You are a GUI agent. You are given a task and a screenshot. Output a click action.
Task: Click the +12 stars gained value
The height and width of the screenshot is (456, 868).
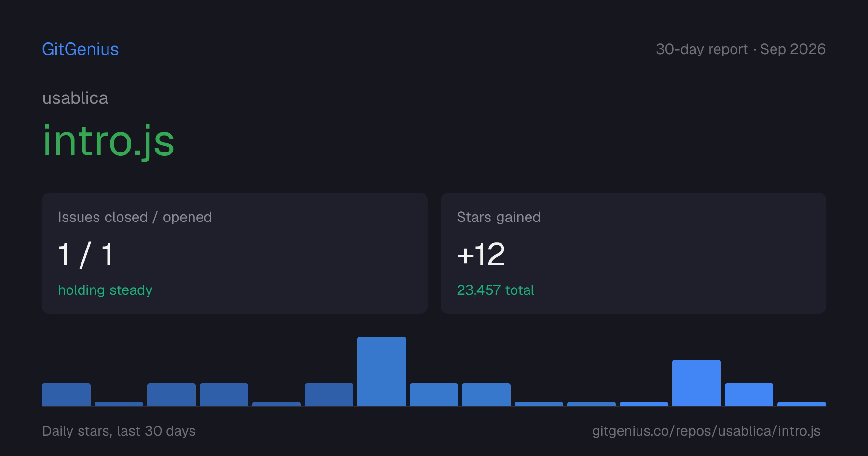click(x=481, y=254)
